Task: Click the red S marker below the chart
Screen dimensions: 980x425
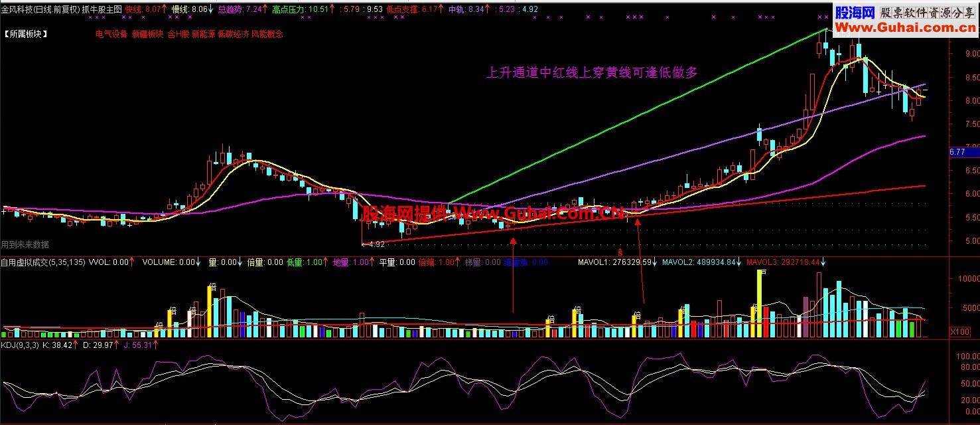Action: [x=620, y=252]
